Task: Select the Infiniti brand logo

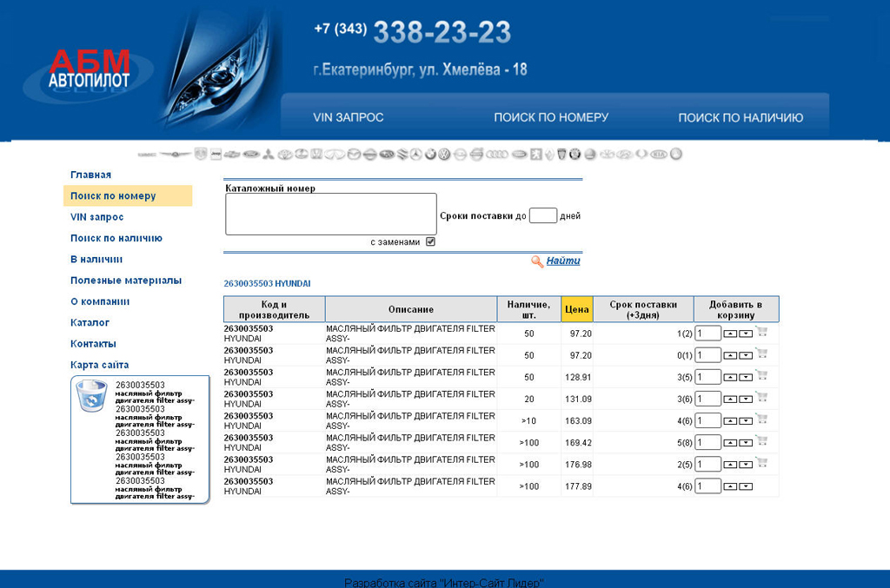Action: point(335,155)
